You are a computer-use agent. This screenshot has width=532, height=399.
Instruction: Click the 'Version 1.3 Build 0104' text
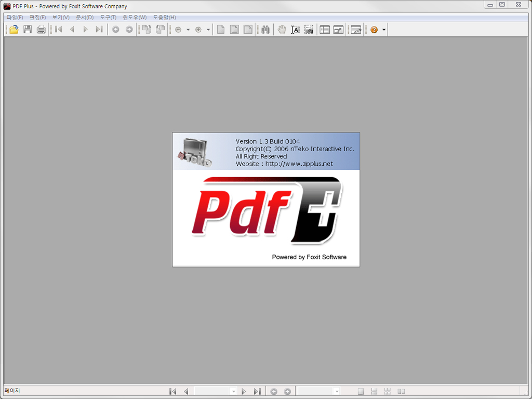click(x=268, y=141)
